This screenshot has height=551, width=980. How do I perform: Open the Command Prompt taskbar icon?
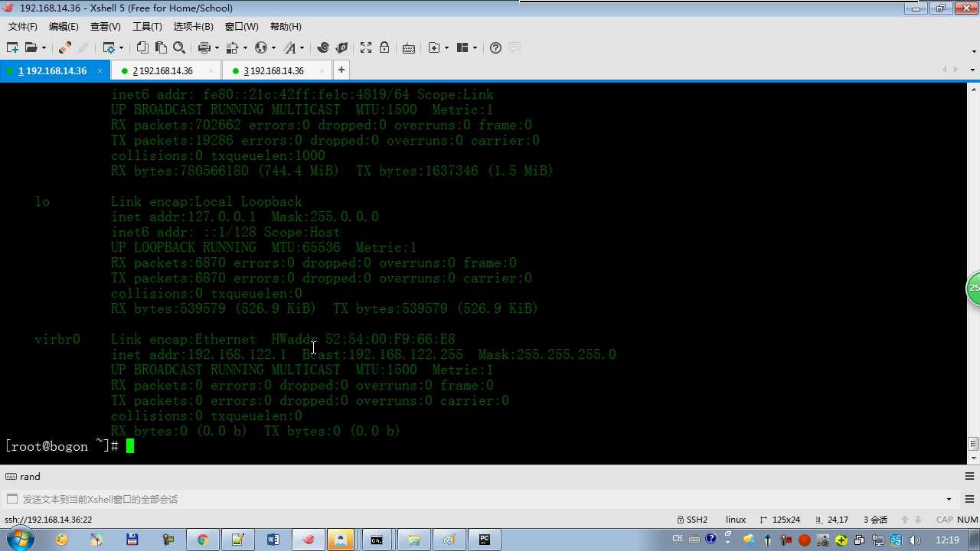(377, 540)
